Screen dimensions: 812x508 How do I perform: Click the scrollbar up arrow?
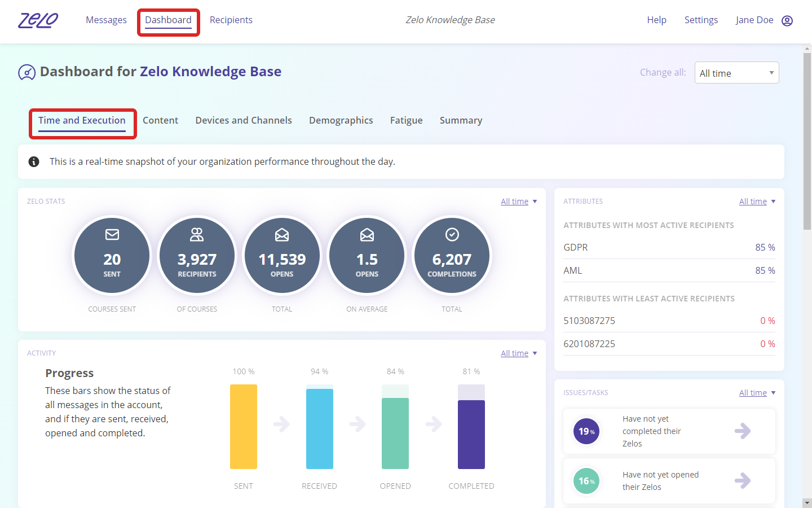[x=807, y=49]
